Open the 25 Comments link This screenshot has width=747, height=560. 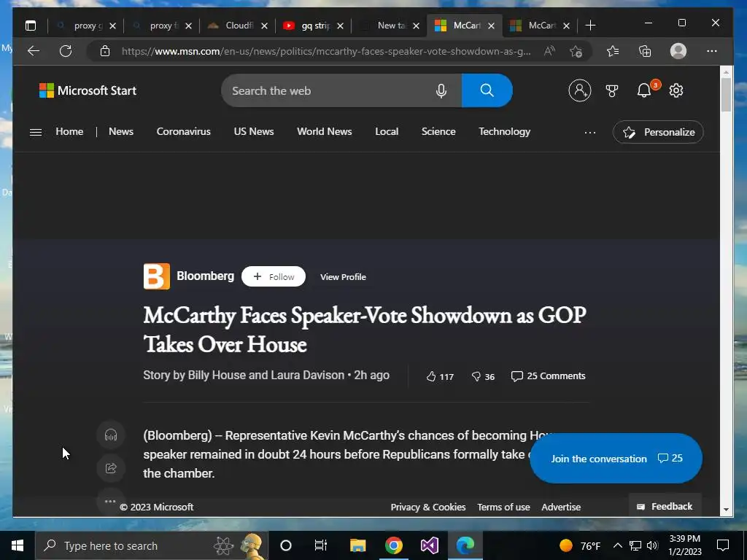point(548,376)
